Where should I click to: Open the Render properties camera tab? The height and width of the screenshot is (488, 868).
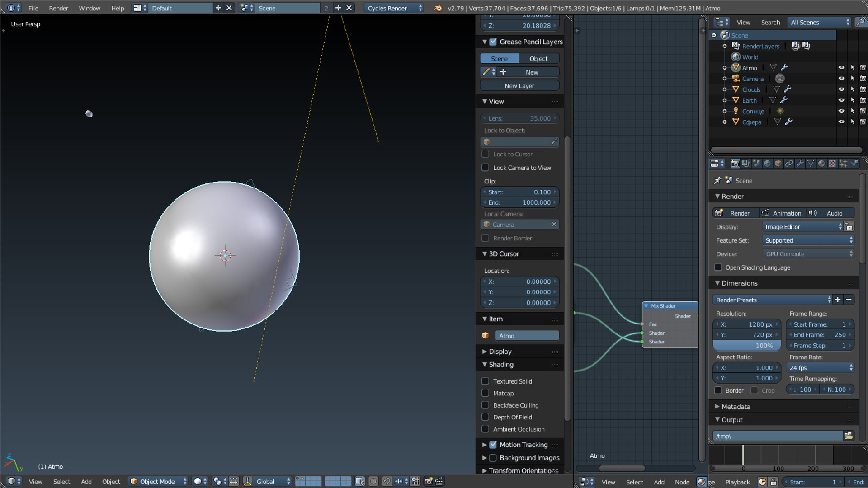click(x=735, y=164)
